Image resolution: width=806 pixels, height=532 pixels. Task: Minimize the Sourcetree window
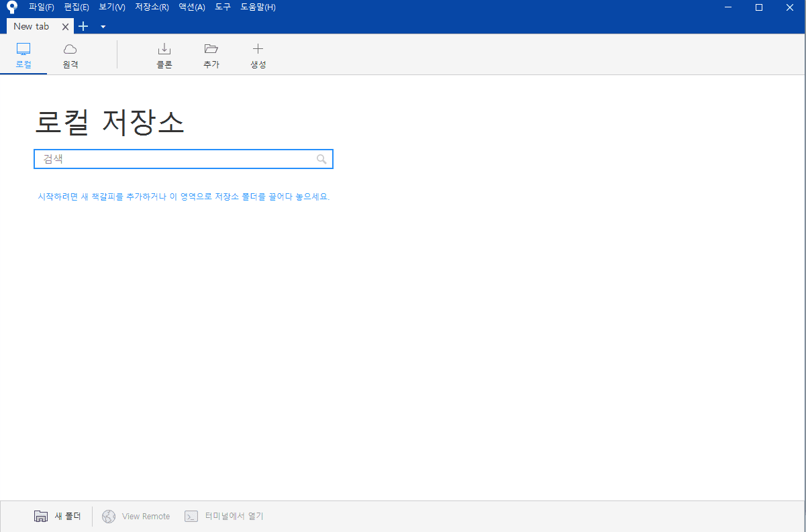click(x=728, y=7)
